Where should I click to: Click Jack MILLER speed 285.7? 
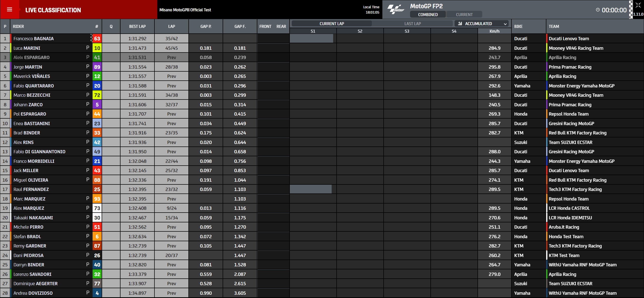[494, 170]
